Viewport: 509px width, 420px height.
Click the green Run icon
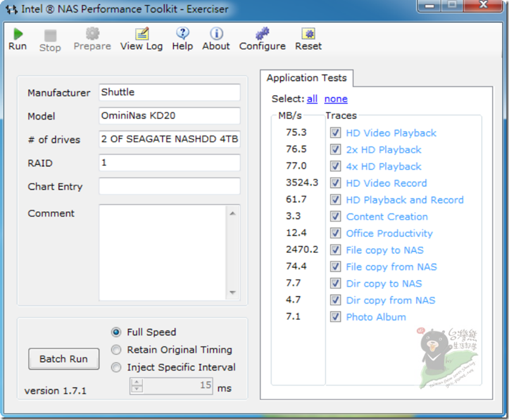pyautogui.click(x=18, y=34)
